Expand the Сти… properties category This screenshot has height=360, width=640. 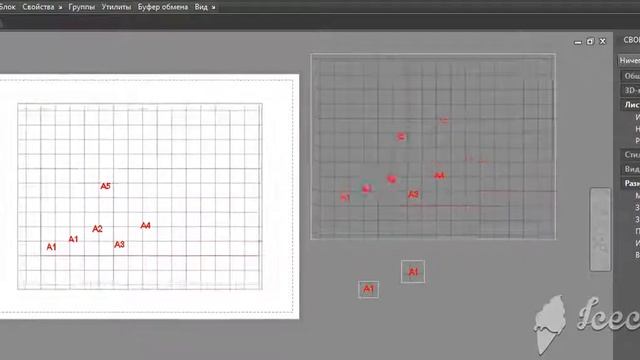[x=631, y=155]
